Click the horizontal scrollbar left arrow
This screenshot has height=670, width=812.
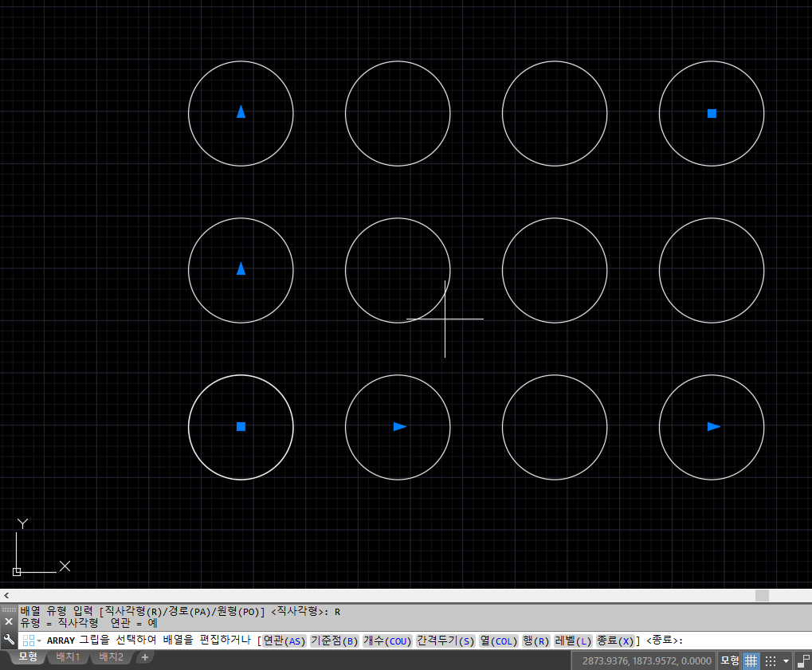(x=6, y=595)
